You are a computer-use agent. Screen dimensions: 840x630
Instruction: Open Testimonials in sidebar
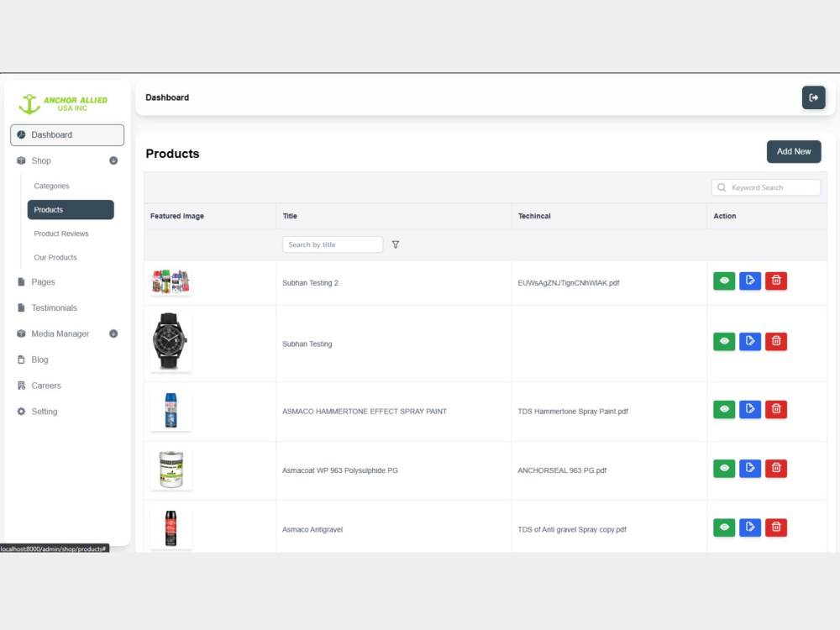click(54, 307)
